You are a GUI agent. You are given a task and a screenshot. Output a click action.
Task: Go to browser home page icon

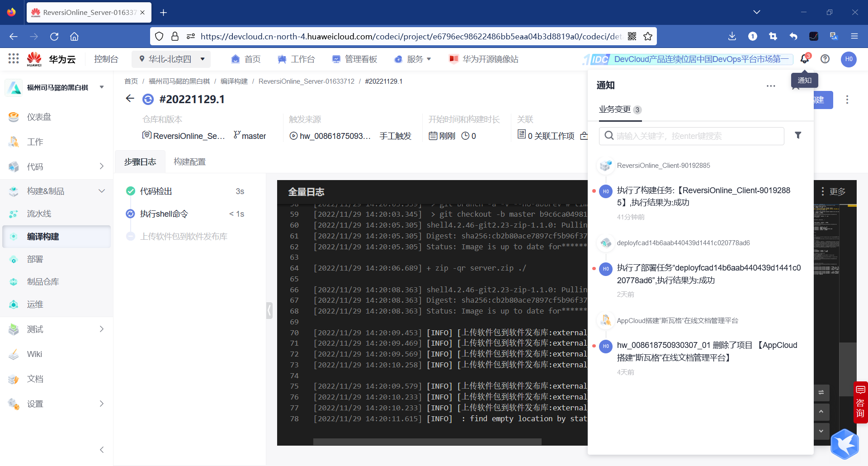tap(75, 36)
